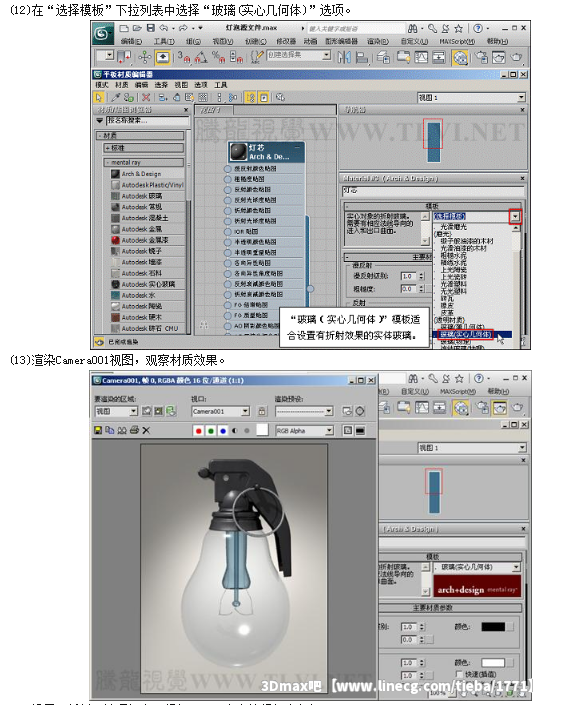Viewport: 573px width, 705px height.
Task: Click the Mirror tool icon in main toolbar
Action: pos(344,57)
